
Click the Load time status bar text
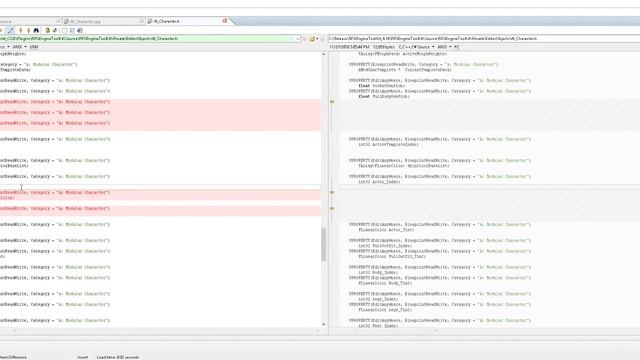(x=118, y=357)
